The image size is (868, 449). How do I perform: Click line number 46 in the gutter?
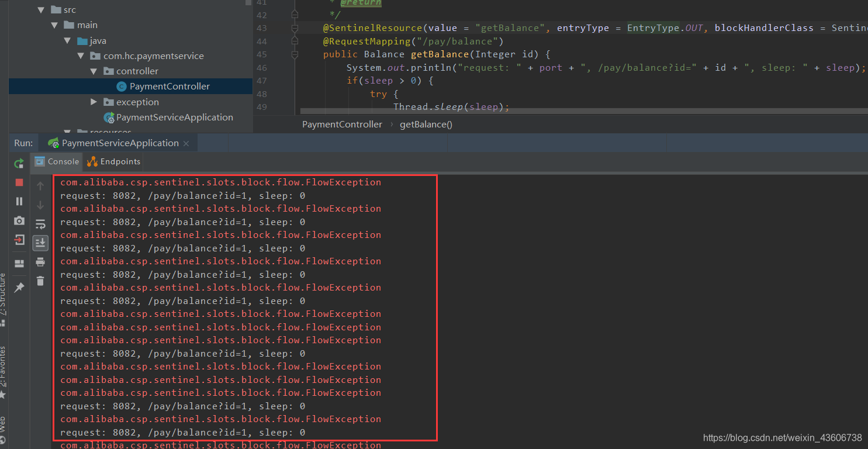pyautogui.click(x=261, y=68)
